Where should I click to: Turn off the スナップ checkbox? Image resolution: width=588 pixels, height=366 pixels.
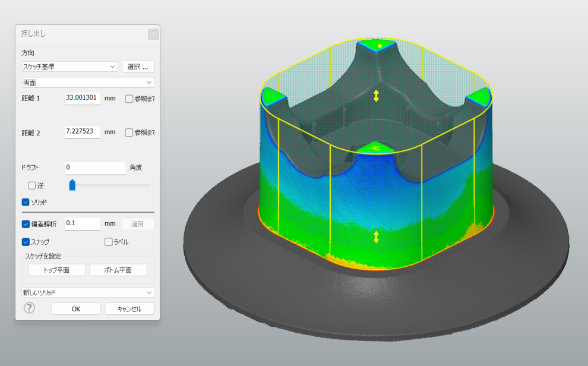click(26, 242)
